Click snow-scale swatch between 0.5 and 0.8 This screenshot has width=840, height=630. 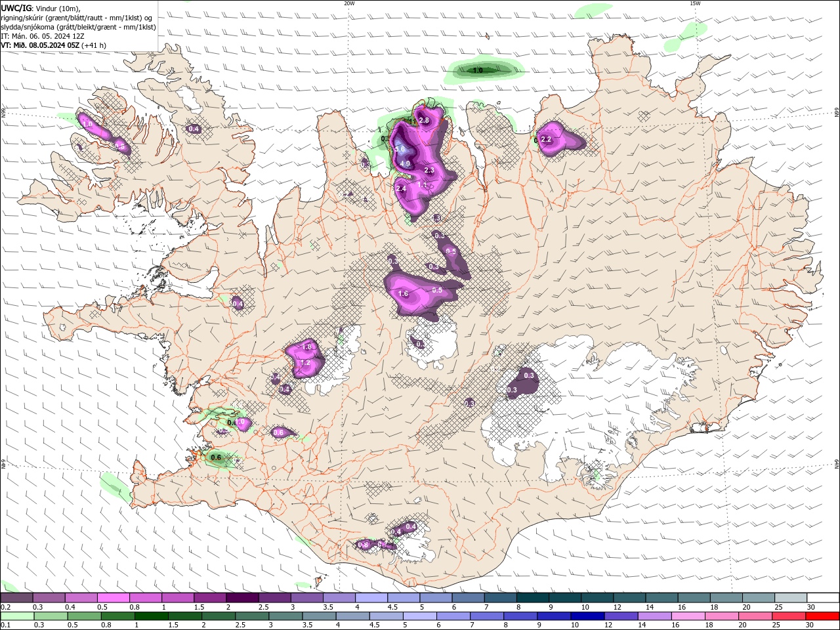coord(112,598)
